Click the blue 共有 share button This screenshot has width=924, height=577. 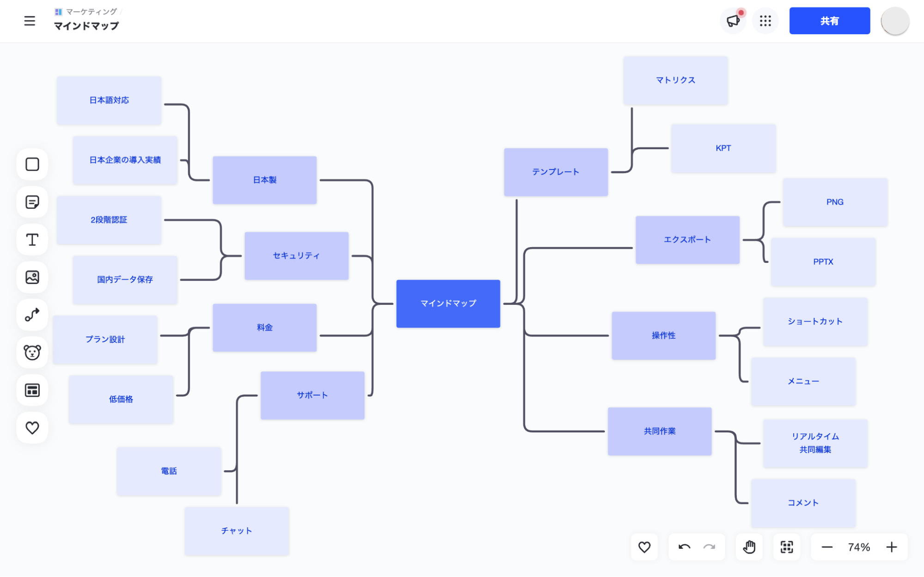[x=829, y=21]
